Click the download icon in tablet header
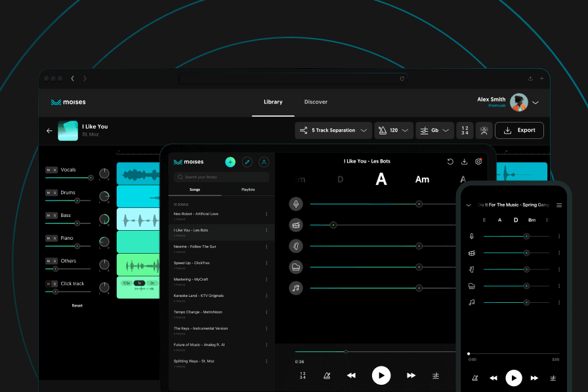The image size is (588, 392). (x=465, y=161)
